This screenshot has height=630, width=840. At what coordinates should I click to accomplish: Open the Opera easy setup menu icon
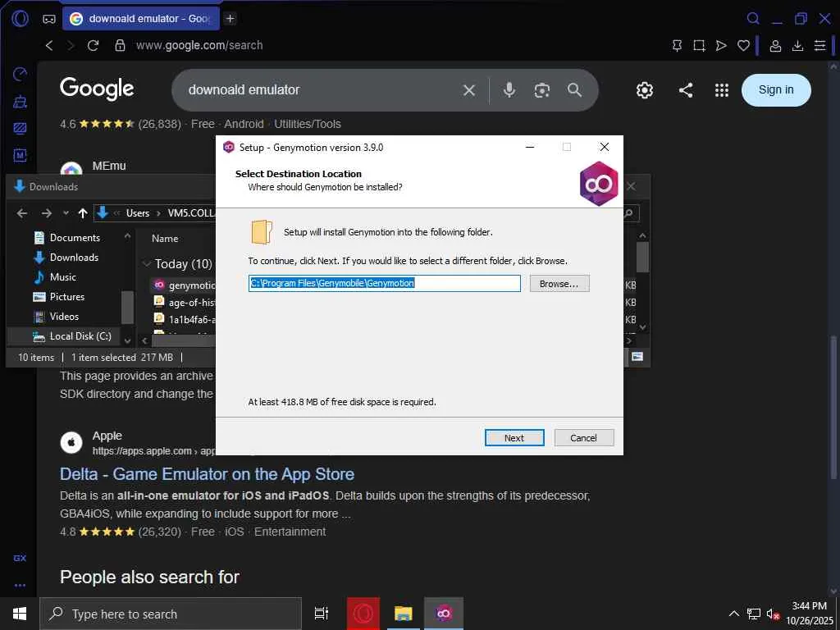(819, 46)
